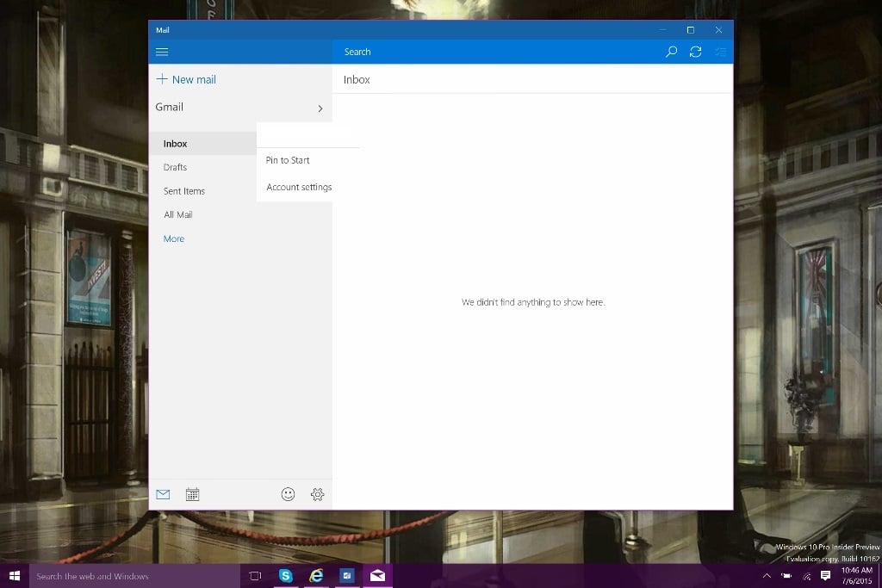The width and height of the screenshot is (882, 588).
Task: Launch Internet Explorer from taskbar
Action: click(x=316, y=576)
